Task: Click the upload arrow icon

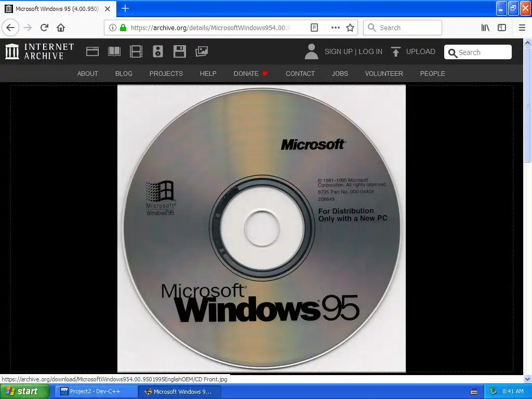Action: click(395, 51)
